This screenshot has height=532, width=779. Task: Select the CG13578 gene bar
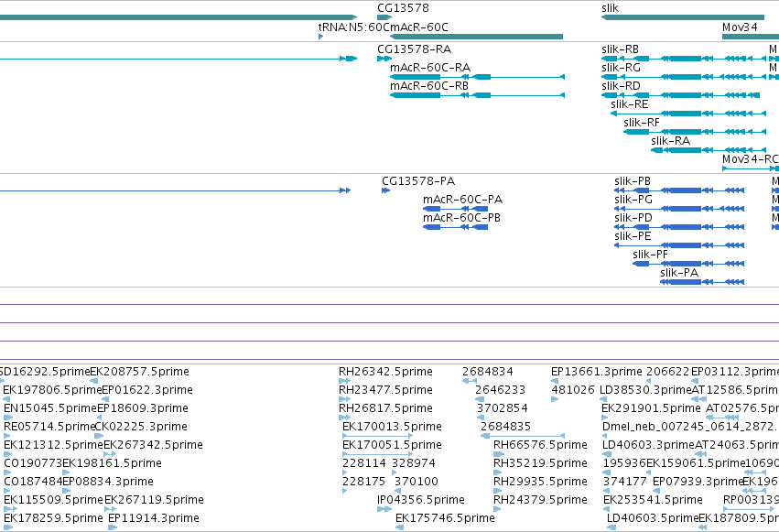(x=384, y=18)
